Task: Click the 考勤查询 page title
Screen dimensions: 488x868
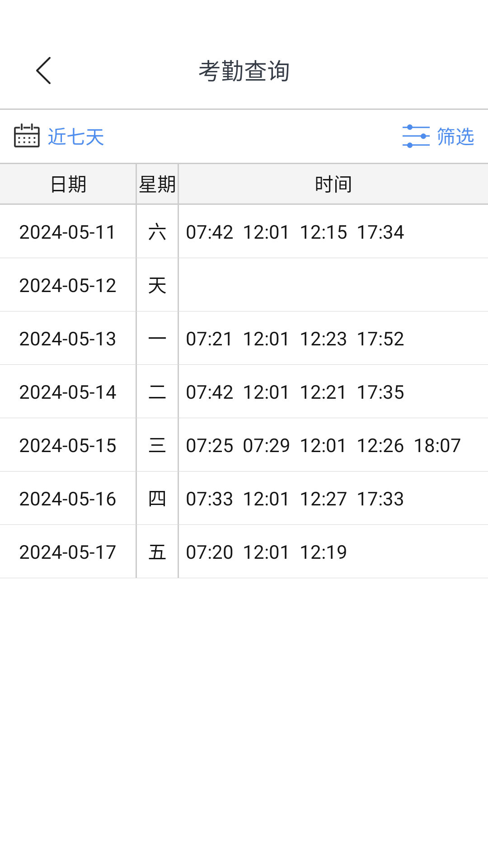Action: [244, 71]
